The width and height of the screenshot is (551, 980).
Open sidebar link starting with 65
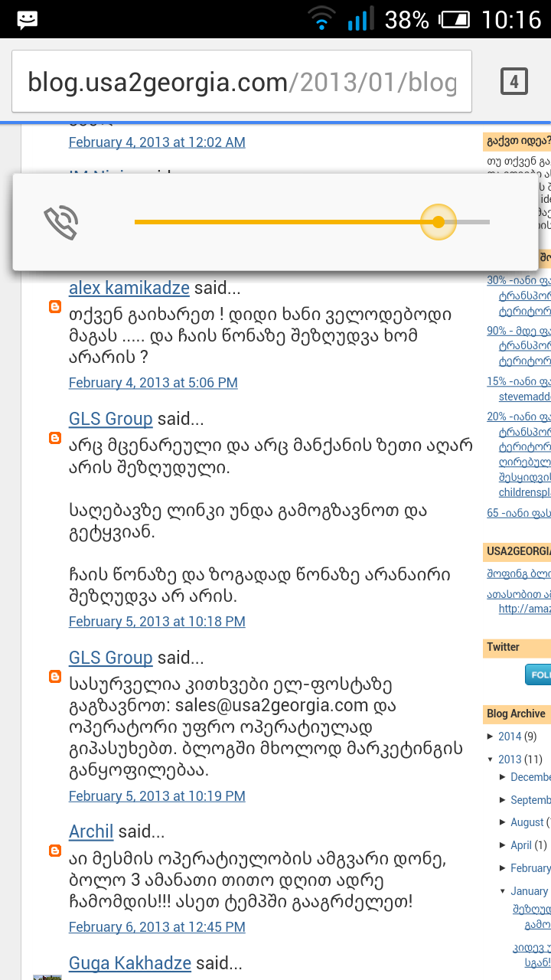tap(519, 513)
